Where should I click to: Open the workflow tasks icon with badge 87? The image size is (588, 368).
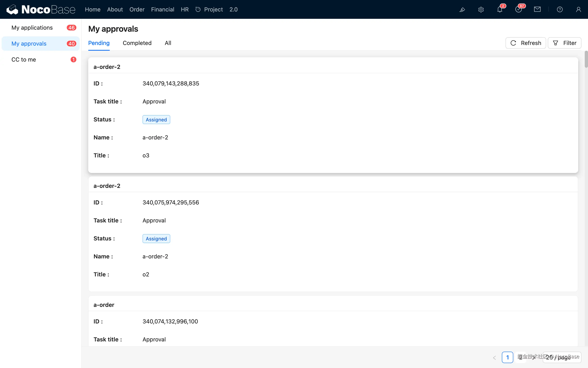[519, 9]
